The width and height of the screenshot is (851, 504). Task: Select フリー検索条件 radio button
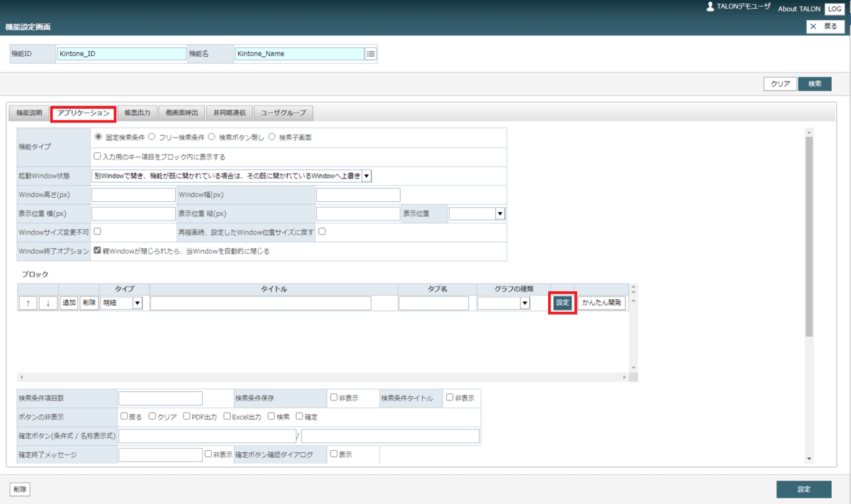point(152,137)
